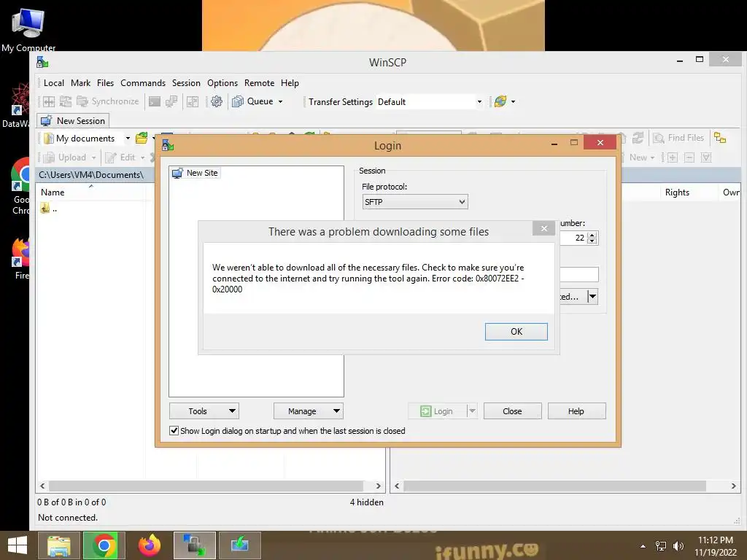Open the Advanced button dropdown arrow
Viewport: 747px width, 560px height.
coord(592,297)
